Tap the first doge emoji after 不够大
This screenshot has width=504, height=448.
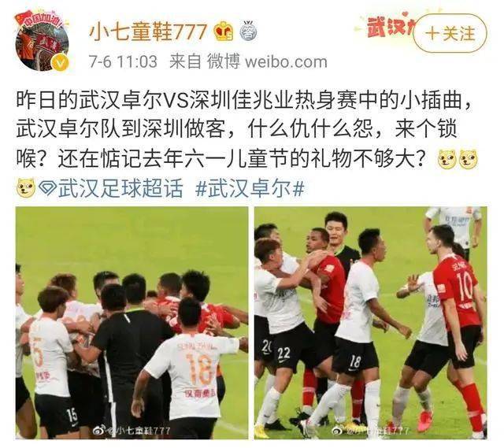coord(447,159)
